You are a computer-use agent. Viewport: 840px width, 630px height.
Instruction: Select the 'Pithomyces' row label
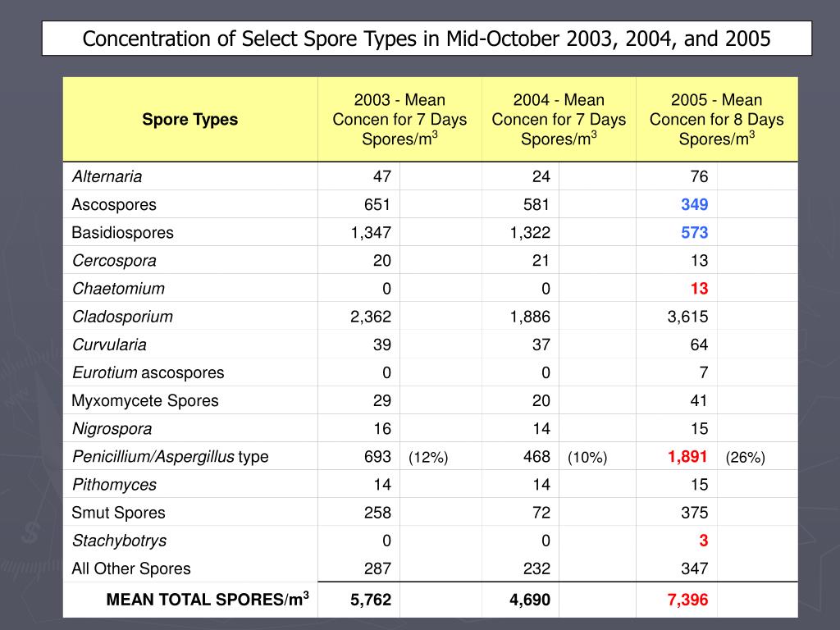[114, 485]
